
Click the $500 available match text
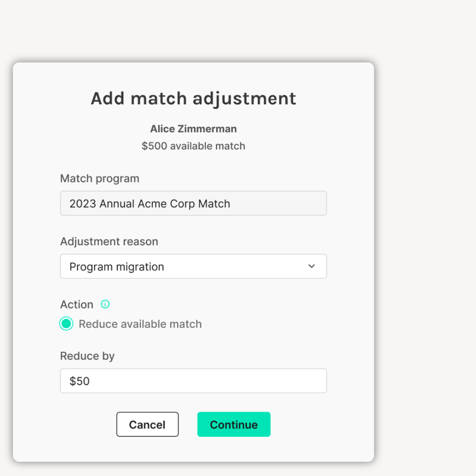[193, 146]
